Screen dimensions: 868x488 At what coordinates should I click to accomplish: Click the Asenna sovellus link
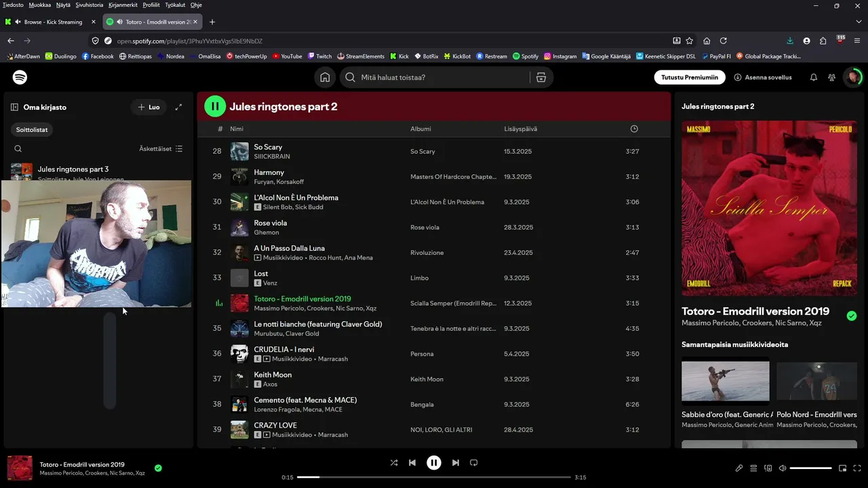pos(763,77)
